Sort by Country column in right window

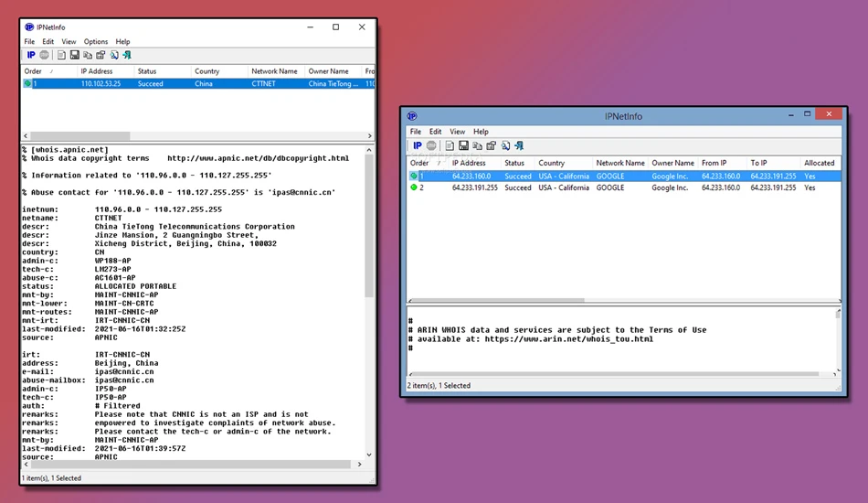[x=564, y=163]
